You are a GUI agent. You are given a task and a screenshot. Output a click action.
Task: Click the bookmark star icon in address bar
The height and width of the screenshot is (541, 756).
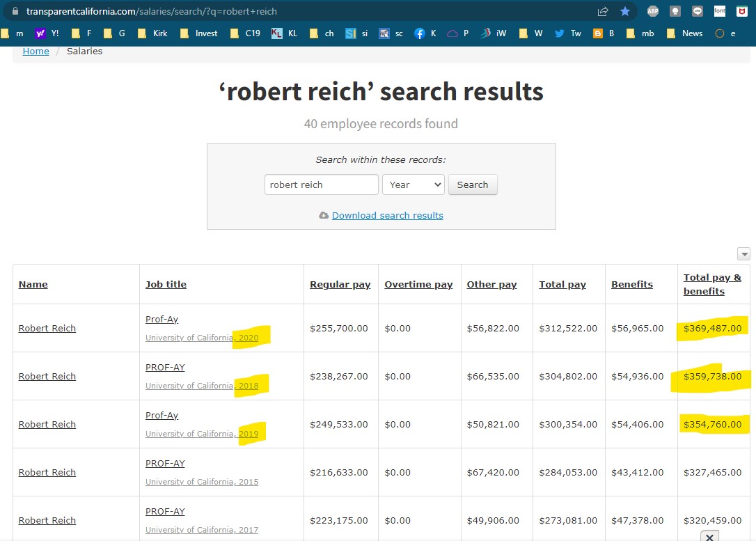tap(625, 11)
